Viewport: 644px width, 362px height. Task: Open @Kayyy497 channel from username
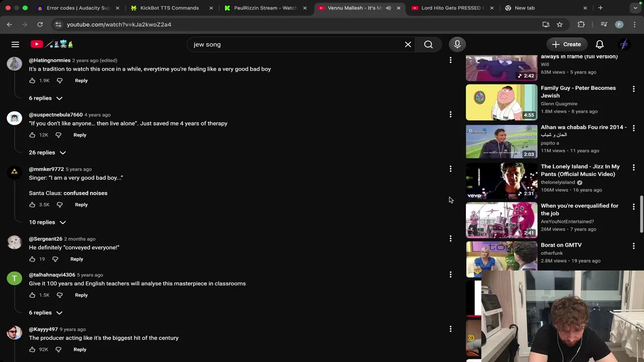point(43,329)
